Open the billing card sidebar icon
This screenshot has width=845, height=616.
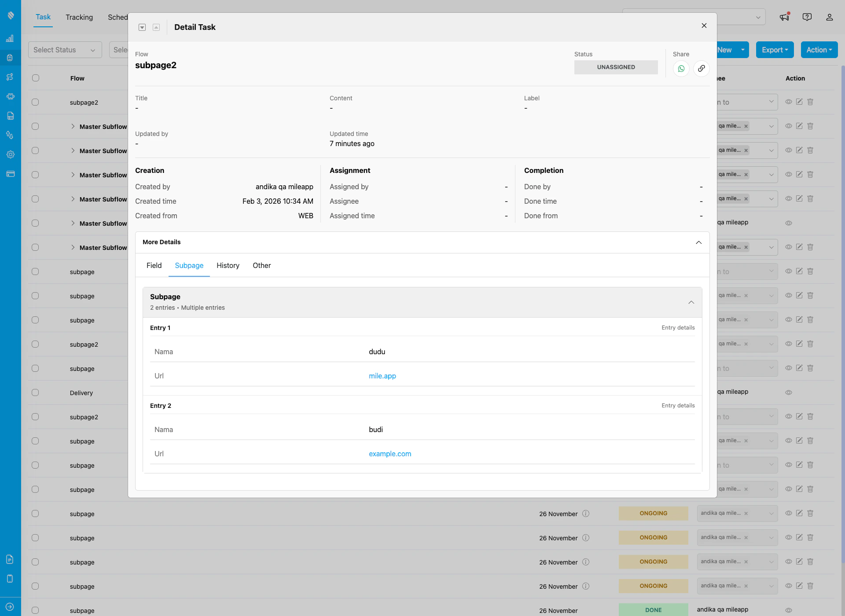tap(10, 173)
